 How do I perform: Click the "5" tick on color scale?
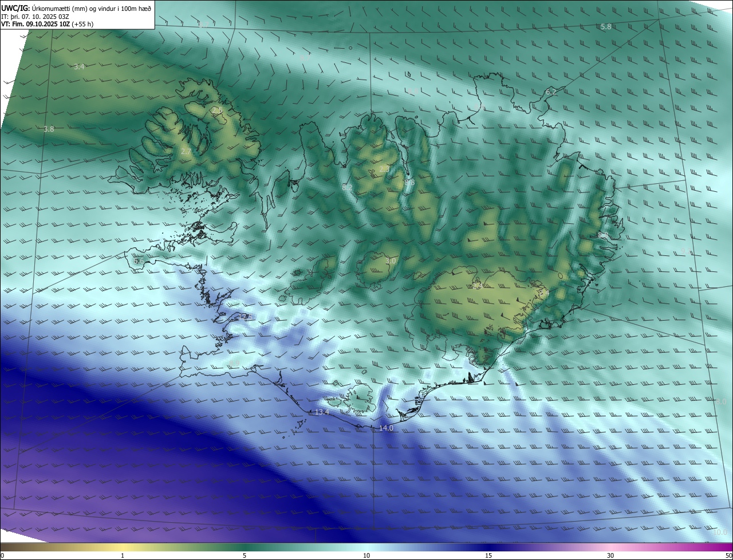coord(245,555)
